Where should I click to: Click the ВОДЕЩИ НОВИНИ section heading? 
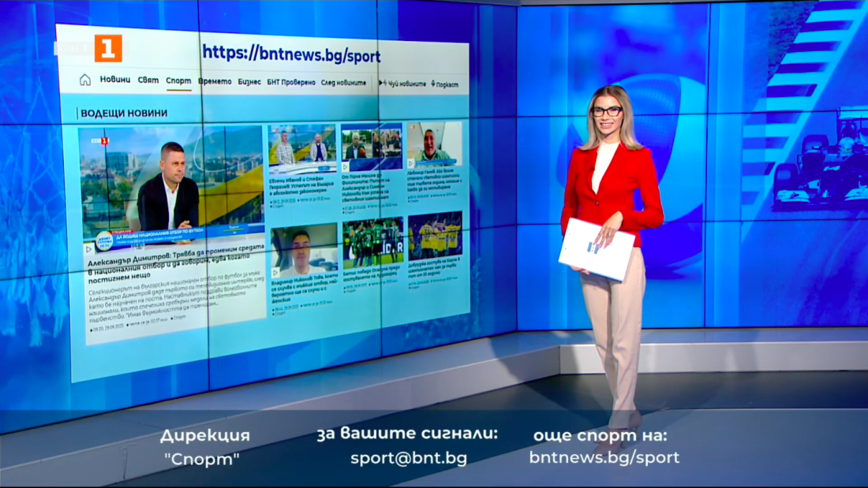coord(124,114)
